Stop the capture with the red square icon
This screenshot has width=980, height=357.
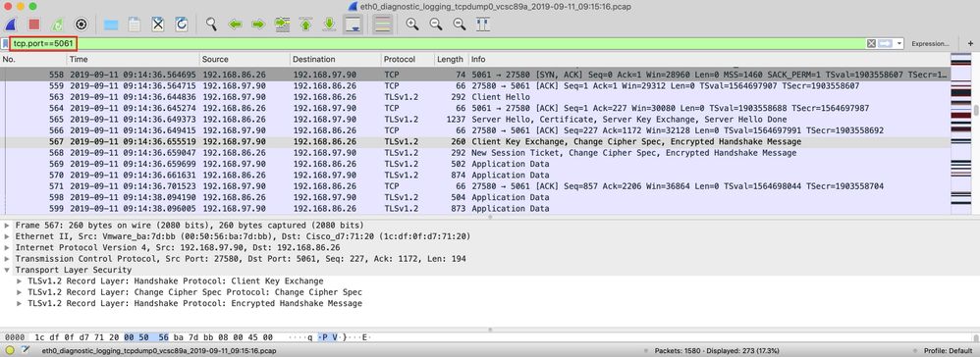tap(33, 25)
